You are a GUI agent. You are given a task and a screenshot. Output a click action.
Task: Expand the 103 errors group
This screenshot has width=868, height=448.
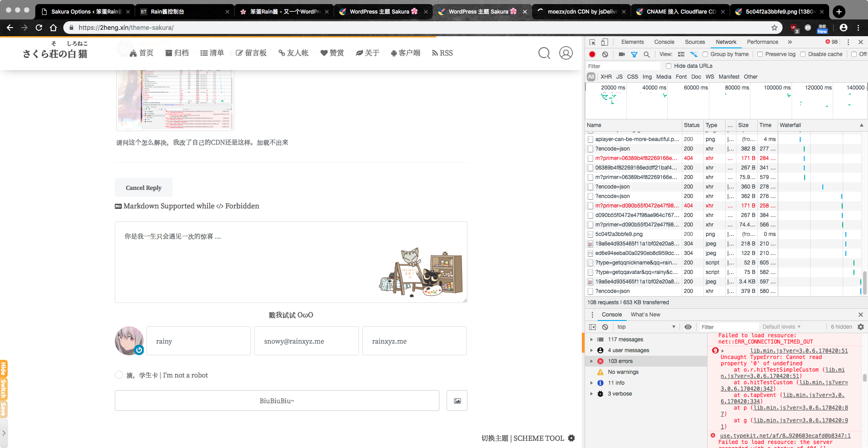pyautogui.click(x=591, y=361)
